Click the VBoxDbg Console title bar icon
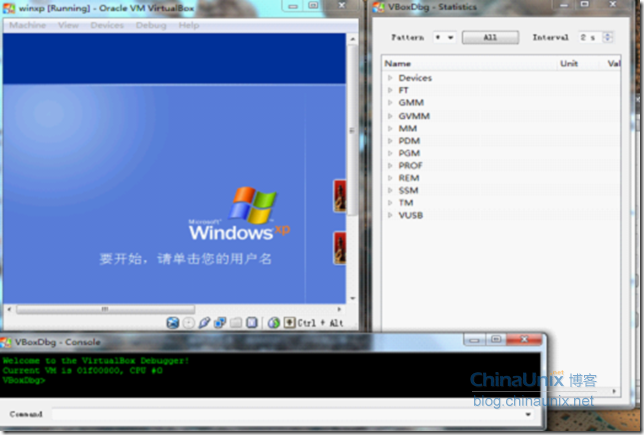The image size is (644, 435). coord(6,342)
